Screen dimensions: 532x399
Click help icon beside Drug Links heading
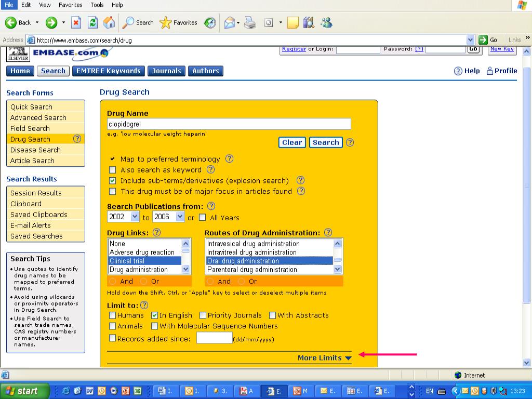156,232
